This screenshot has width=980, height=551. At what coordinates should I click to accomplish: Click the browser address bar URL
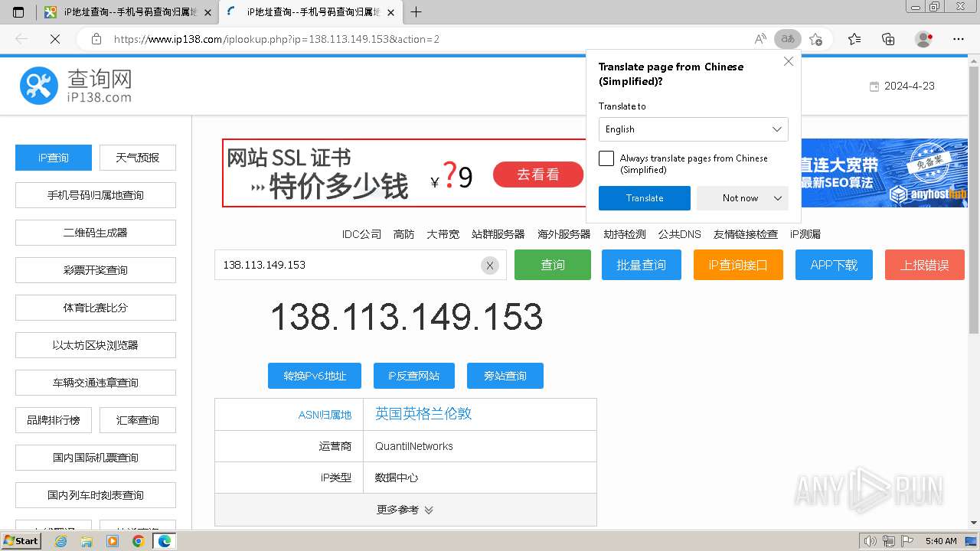point(276,39)
